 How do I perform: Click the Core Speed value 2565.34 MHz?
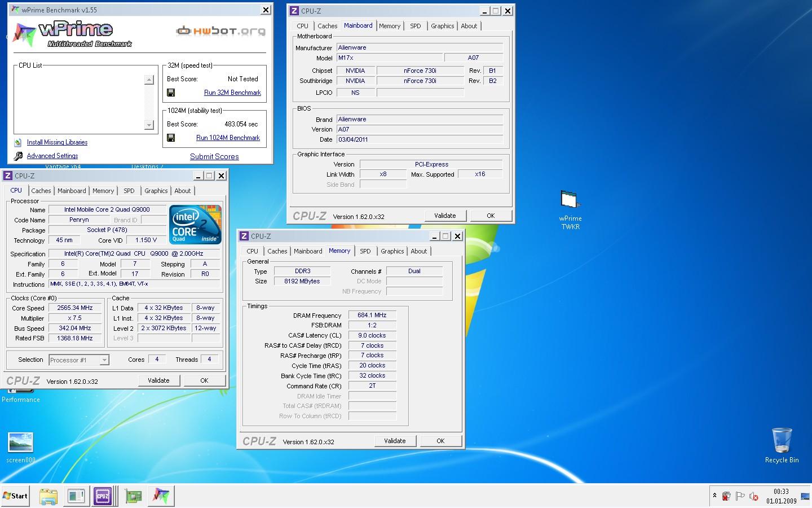coord(75,308)
